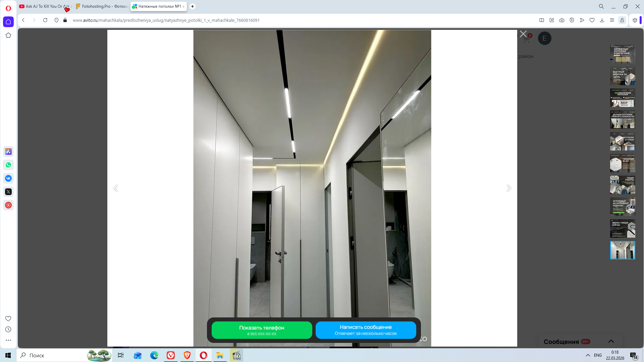Click Показать телефон button
Screen dimensions: 644x362
click(x=262, y=330)
